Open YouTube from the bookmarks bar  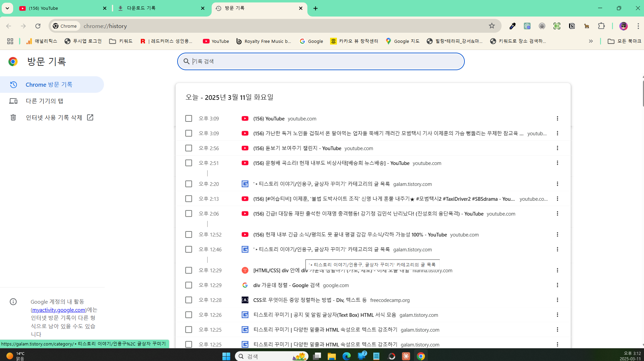coord(216,41)
